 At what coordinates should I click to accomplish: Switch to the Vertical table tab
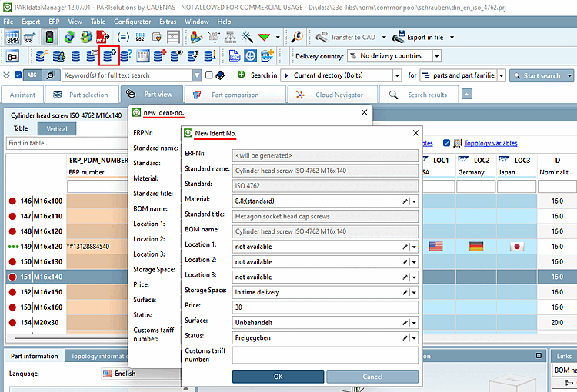[57, 129]
